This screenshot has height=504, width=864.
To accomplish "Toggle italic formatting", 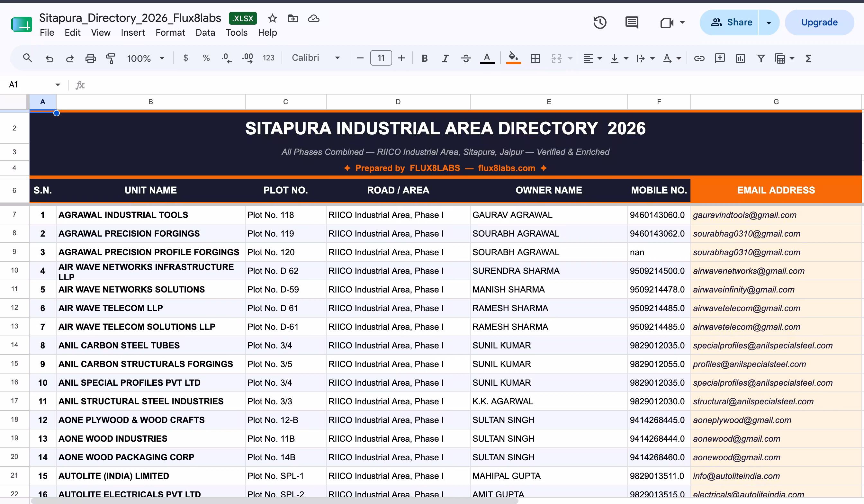I will (445, 58).
